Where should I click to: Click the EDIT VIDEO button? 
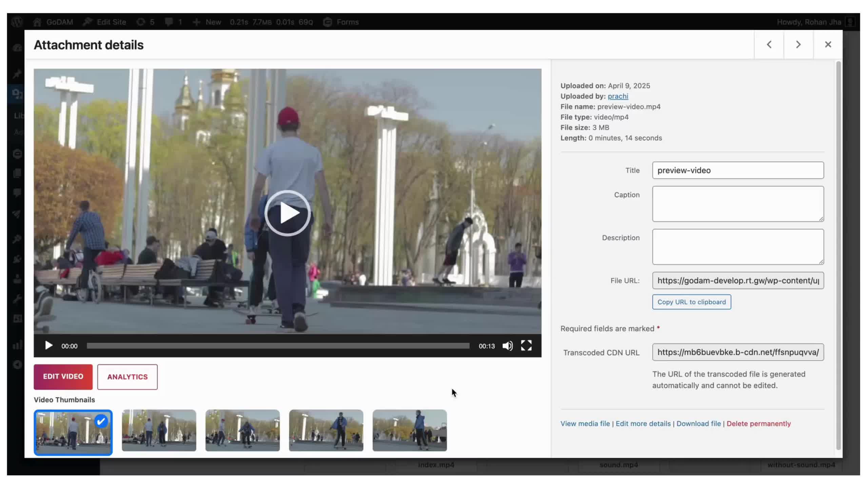tap(63, 377)
